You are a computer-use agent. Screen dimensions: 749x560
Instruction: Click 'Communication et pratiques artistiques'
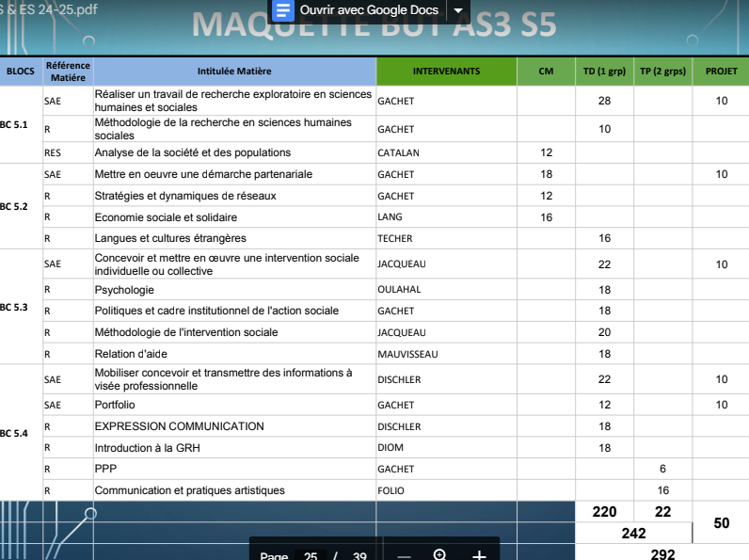(190, 490)
